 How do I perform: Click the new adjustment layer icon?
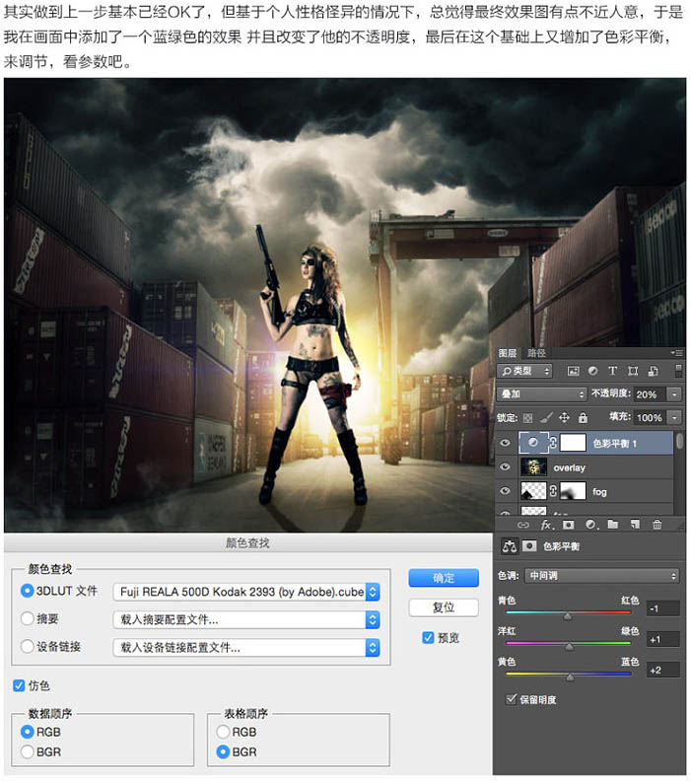(591, 525)
